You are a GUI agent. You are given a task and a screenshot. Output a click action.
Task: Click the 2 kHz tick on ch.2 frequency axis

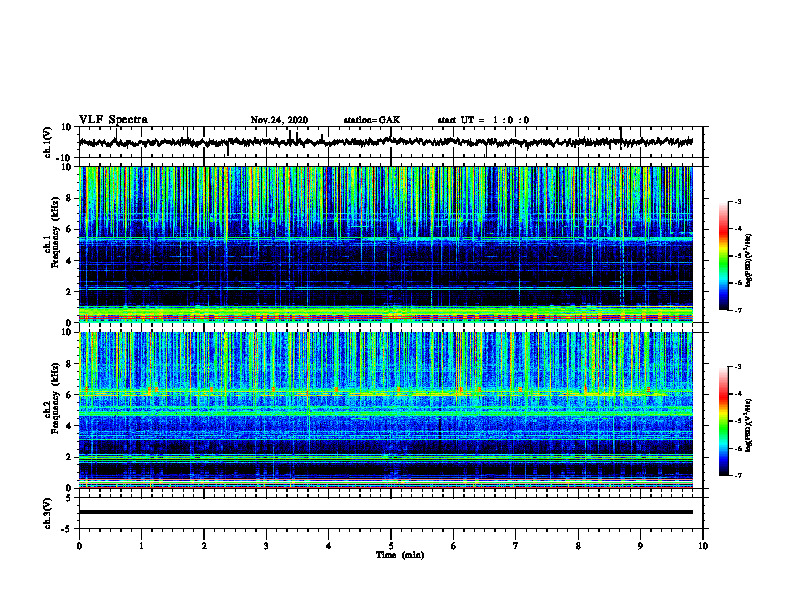69,457
